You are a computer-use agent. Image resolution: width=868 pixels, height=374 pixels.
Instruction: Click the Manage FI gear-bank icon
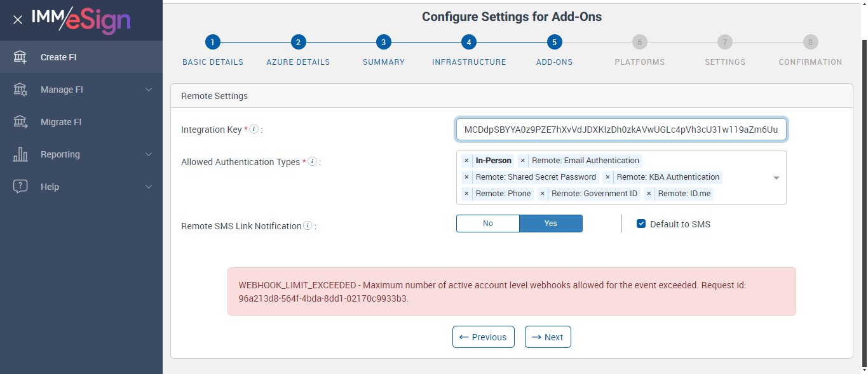pyautogui.click(x=20, y=90)
